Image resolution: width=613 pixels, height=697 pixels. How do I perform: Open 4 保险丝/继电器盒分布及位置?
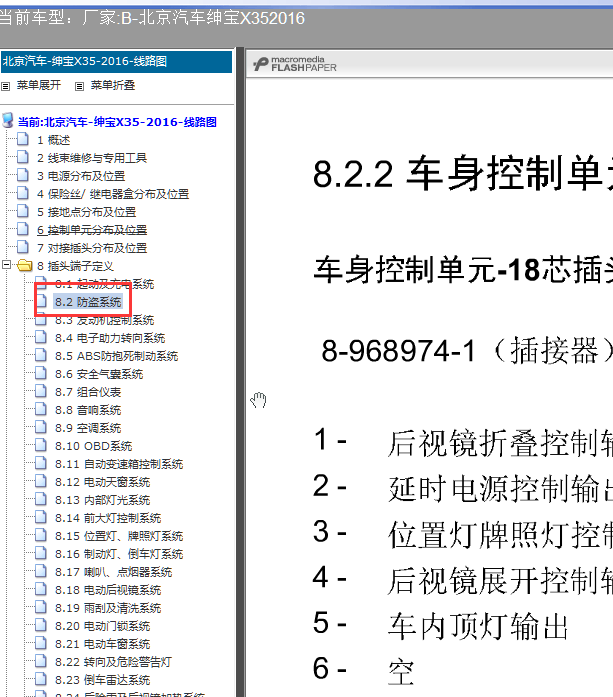point(113,194)
